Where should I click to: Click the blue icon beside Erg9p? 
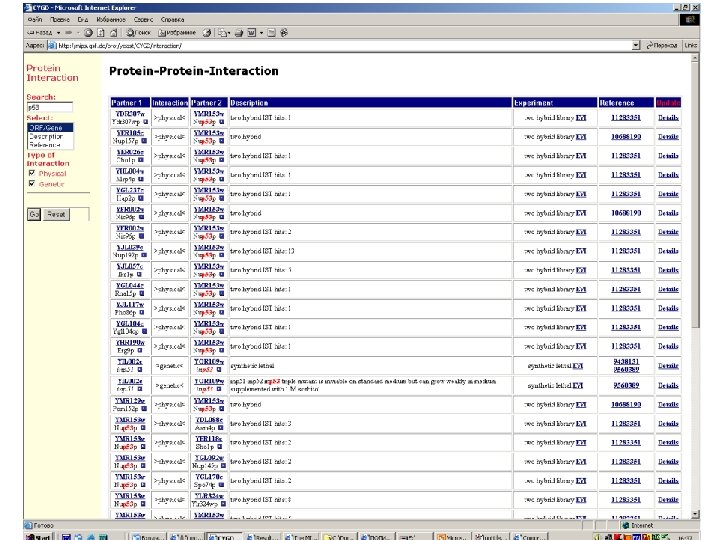click(x=140, y=350)
